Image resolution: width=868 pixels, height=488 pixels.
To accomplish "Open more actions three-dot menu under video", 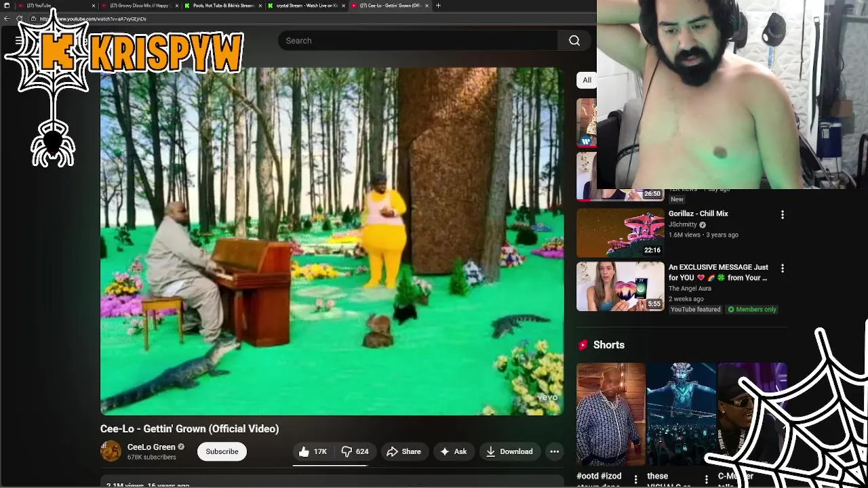I will point(554,451).
